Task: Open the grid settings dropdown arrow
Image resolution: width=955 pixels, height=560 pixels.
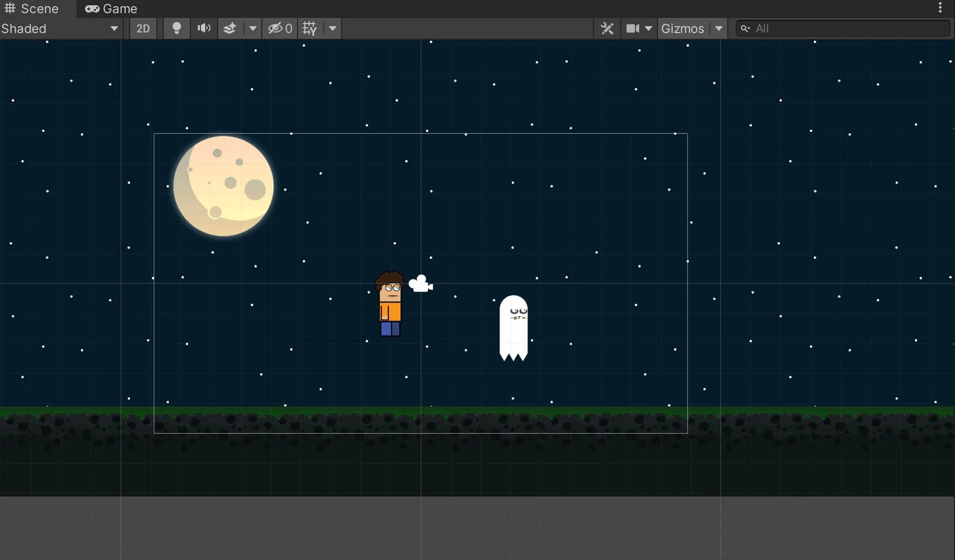Action: [333, 28]
